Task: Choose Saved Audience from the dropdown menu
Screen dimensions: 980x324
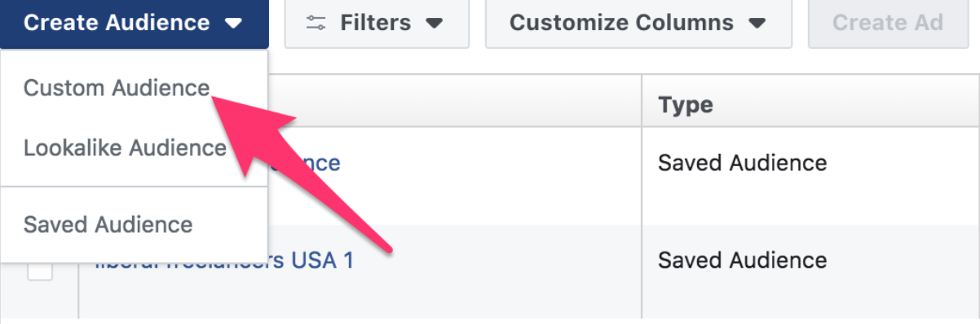Action: coord(108,224)
